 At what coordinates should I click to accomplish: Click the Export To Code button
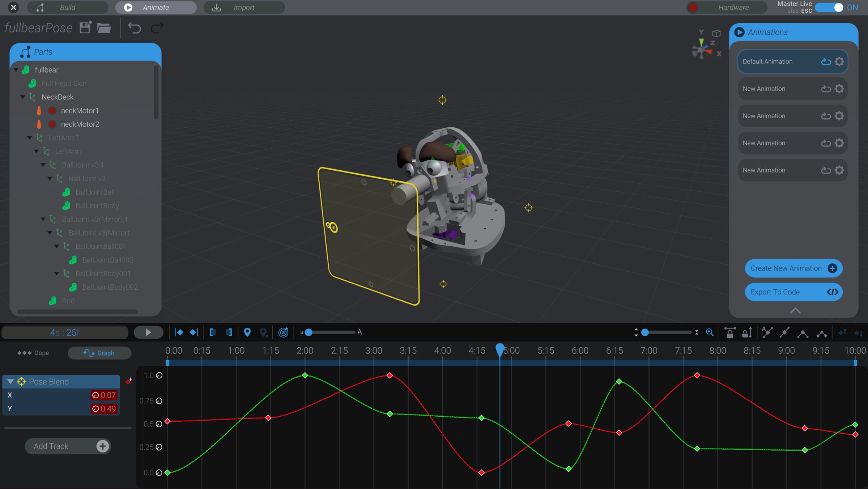click(793, 292)
